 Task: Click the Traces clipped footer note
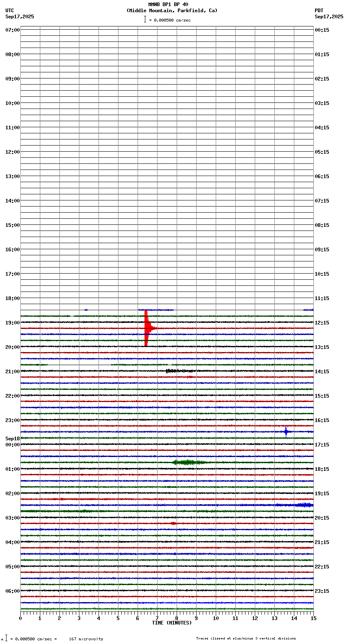pyautogui.click(x=246, y=638)
